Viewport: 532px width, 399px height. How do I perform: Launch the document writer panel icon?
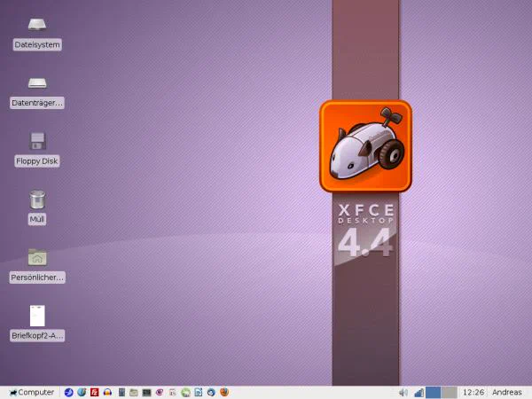tap(199, 392)
